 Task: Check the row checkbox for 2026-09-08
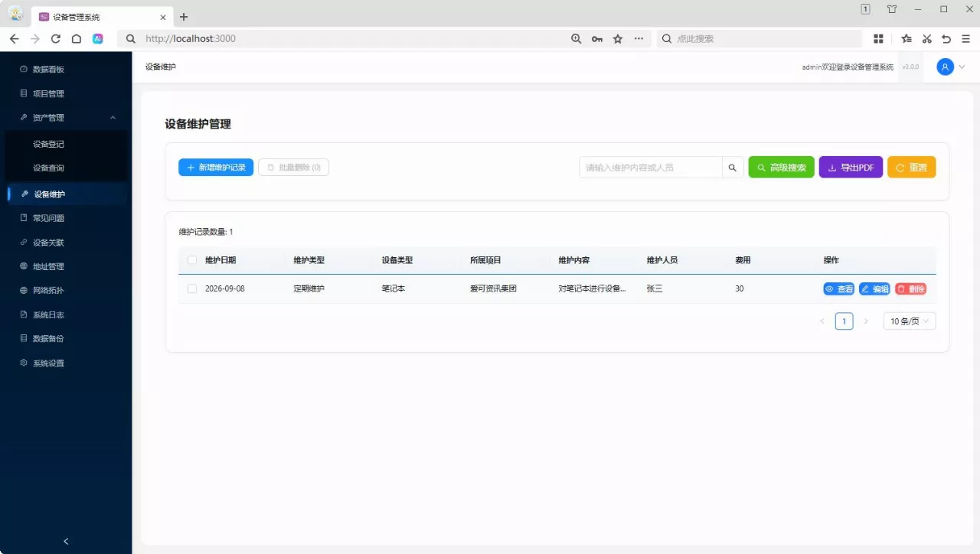[x=192, y=288]
